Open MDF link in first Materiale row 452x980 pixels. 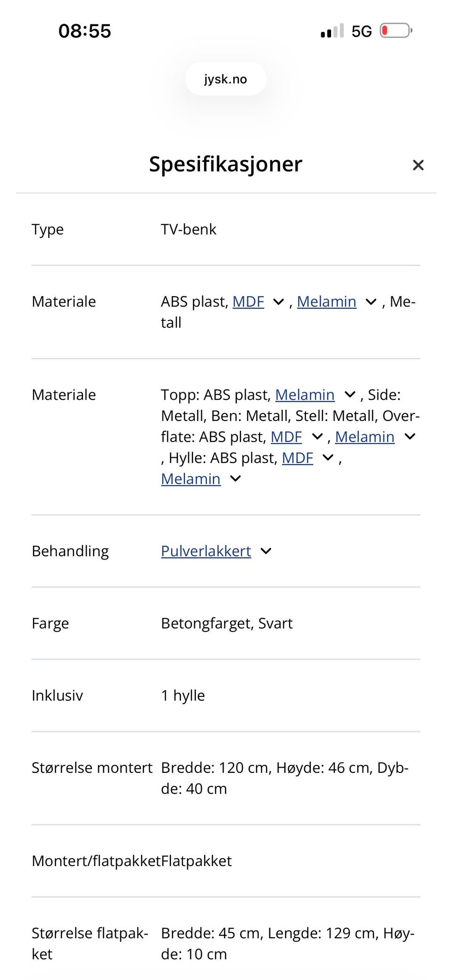[x=248, y=301]
